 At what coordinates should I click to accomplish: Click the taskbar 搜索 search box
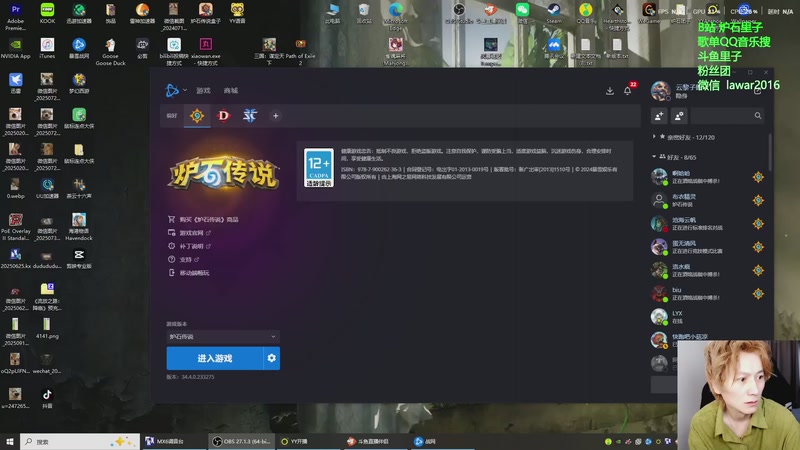pos(80,441)
